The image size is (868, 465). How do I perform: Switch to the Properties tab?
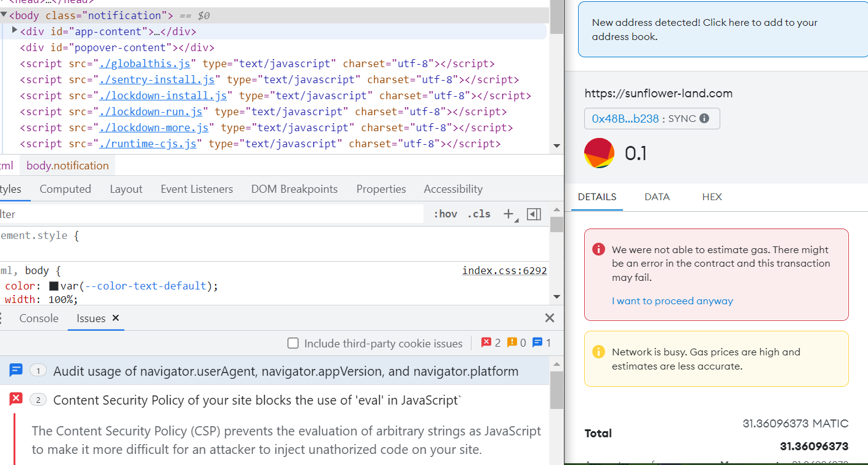pyautogui.click(x=381, y=189)
